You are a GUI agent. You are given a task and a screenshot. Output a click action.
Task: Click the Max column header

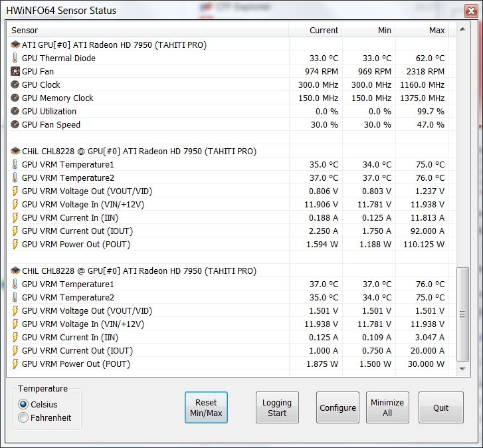coord(422,30)
